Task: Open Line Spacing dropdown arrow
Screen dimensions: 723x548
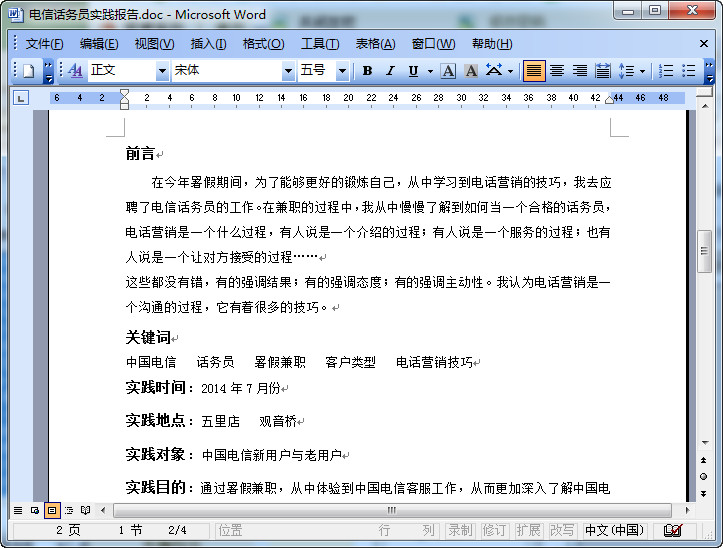Action: pos(642,71)
